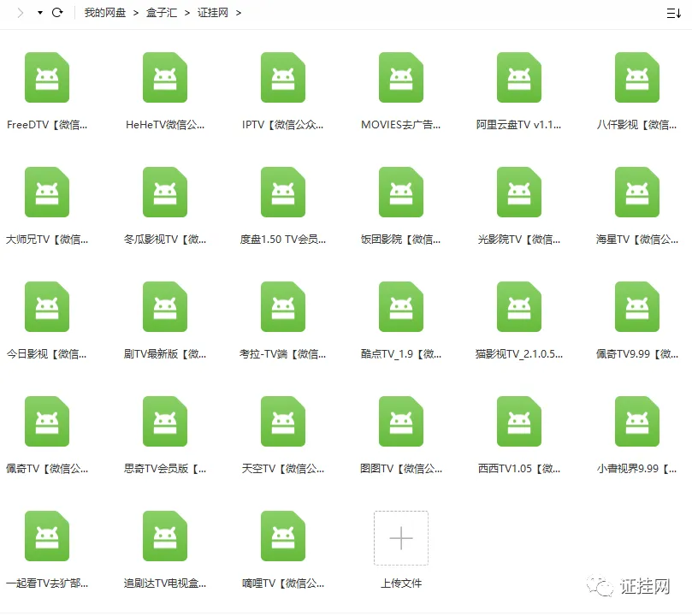Viewport: 692px width, 616px height.
Task: Open the IPTV APK file icon
Action: [283, 77]
